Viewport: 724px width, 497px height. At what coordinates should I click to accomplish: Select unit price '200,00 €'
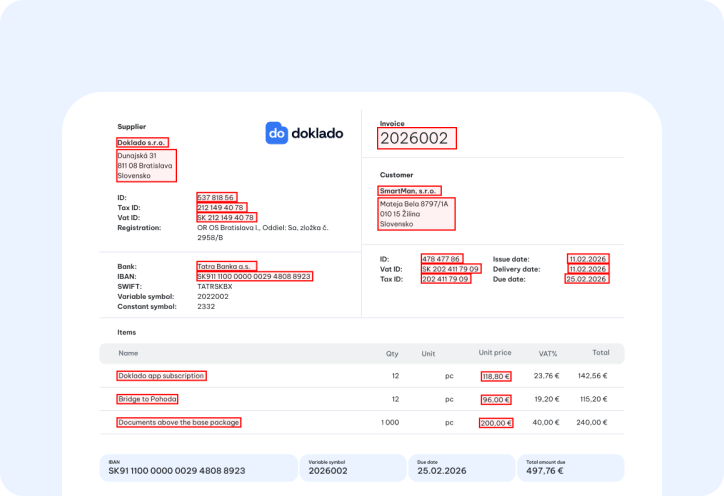(x=496, y=423)
